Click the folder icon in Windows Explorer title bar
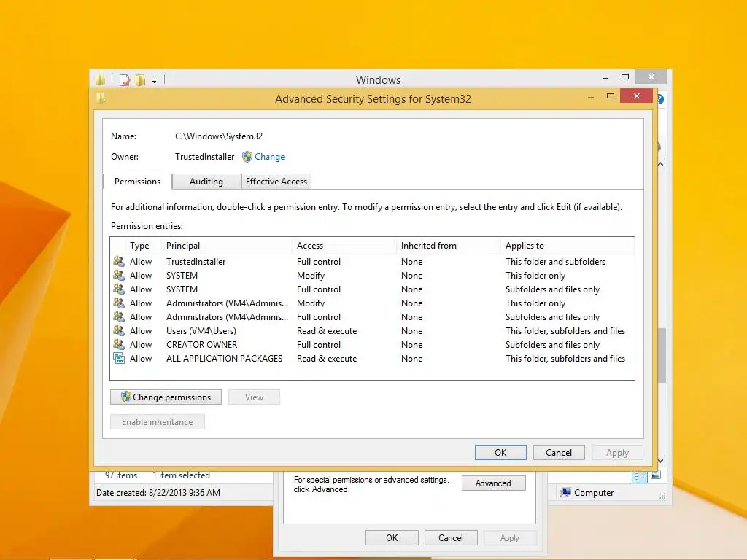Viewport: 747px width, 560px height. (100, 79)
